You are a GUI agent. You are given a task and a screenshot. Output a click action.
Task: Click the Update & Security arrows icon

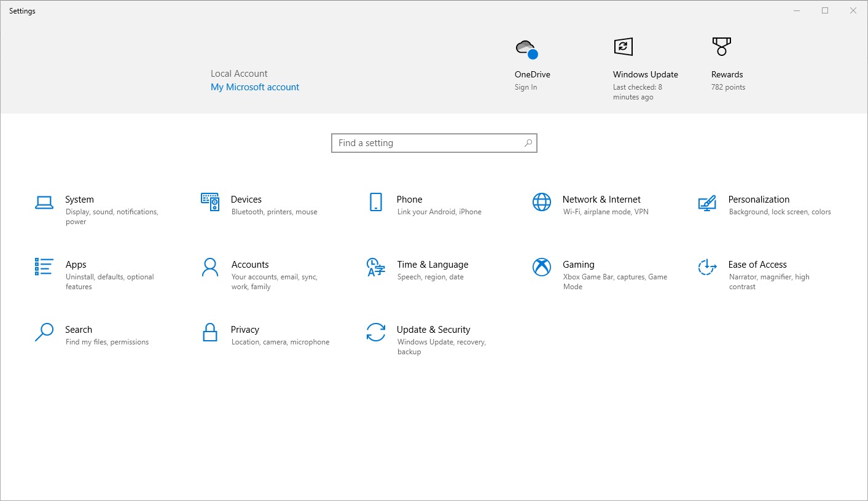(375, 332)
